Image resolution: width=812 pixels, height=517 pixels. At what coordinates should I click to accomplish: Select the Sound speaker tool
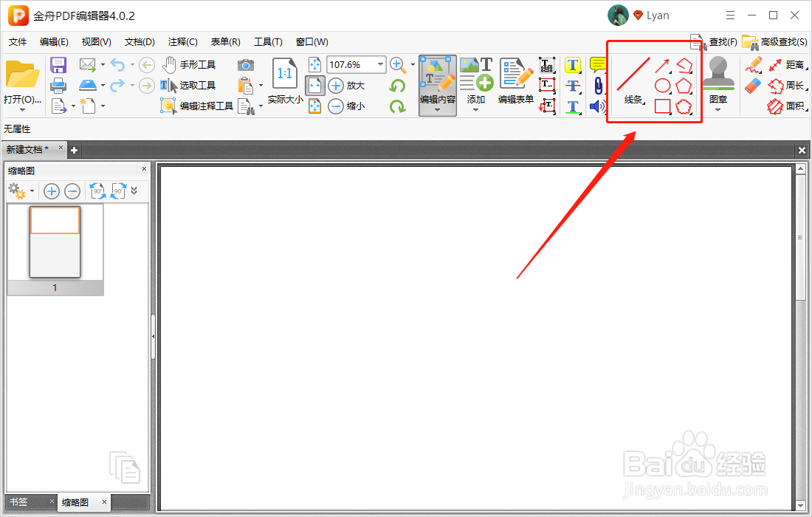pos(598,106)
